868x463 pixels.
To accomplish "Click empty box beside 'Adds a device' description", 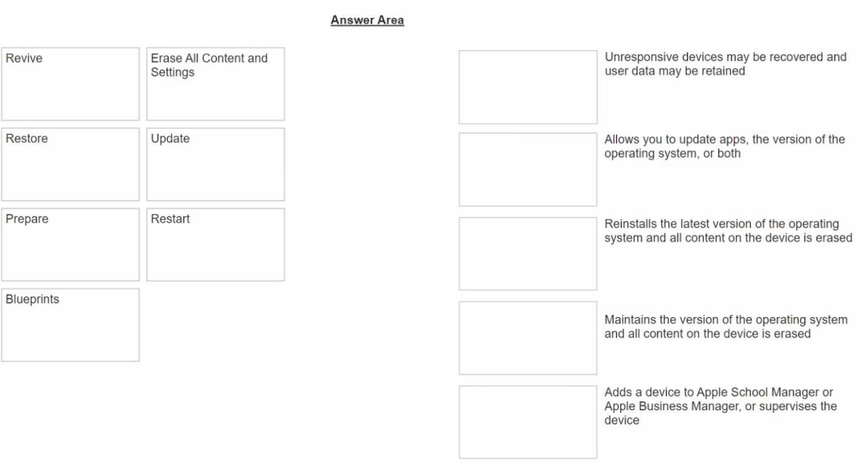I will [x=528, y=422].
